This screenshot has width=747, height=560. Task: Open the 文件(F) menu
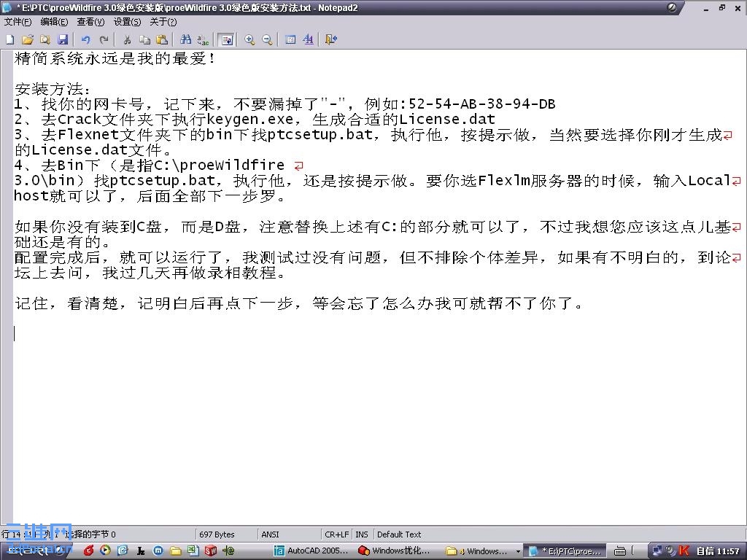point(18,22)
